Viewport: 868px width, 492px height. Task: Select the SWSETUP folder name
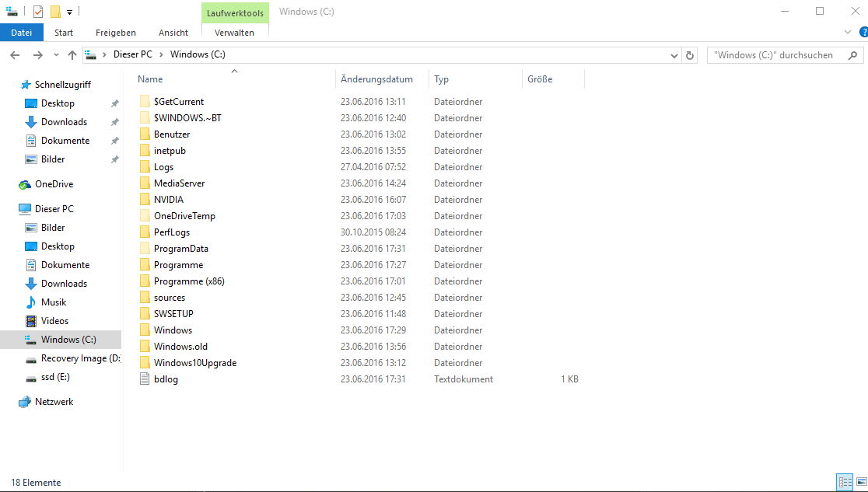point(173,314)
